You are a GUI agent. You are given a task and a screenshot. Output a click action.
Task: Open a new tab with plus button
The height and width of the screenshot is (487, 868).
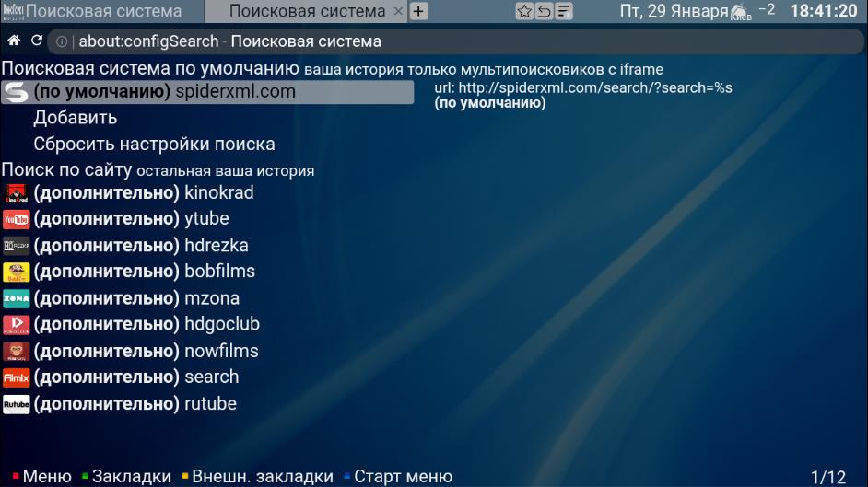pyautogui.click(x=418, y=11)
